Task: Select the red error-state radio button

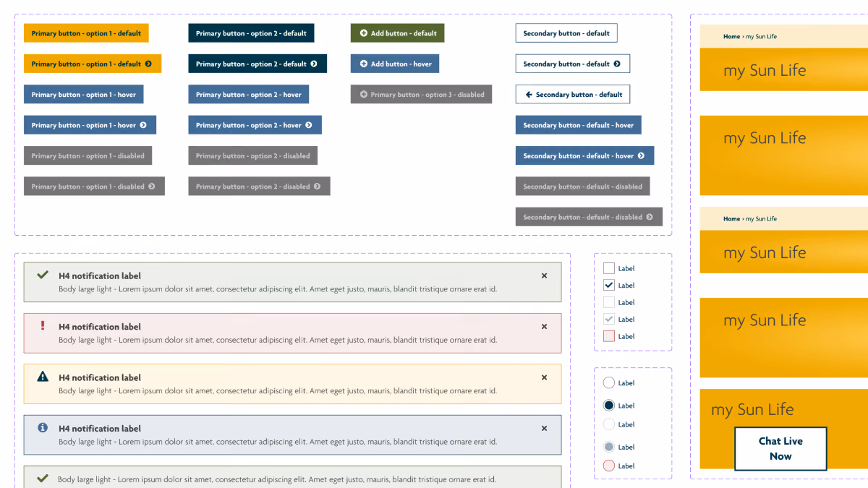Action: [x=609, y=466]
